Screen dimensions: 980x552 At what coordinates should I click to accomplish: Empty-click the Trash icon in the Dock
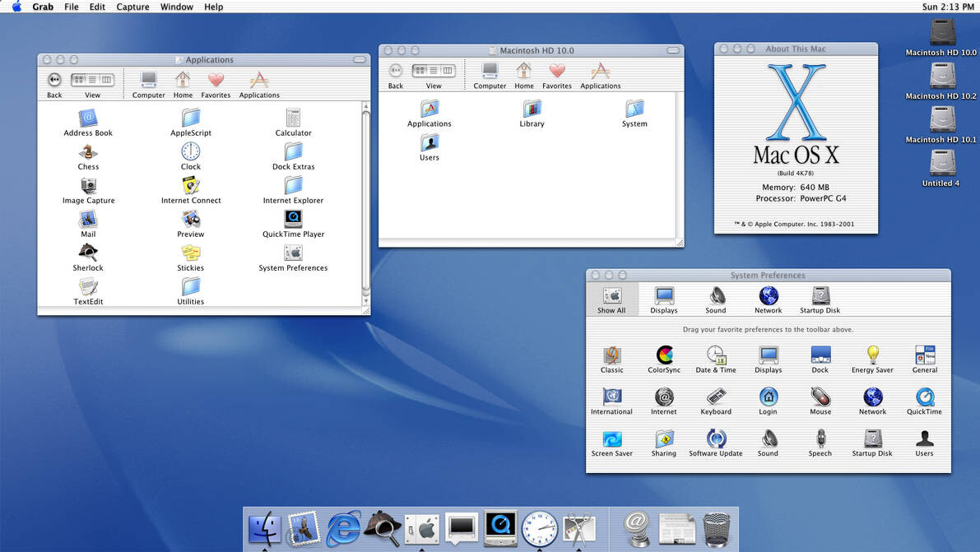tap(717, 528)
